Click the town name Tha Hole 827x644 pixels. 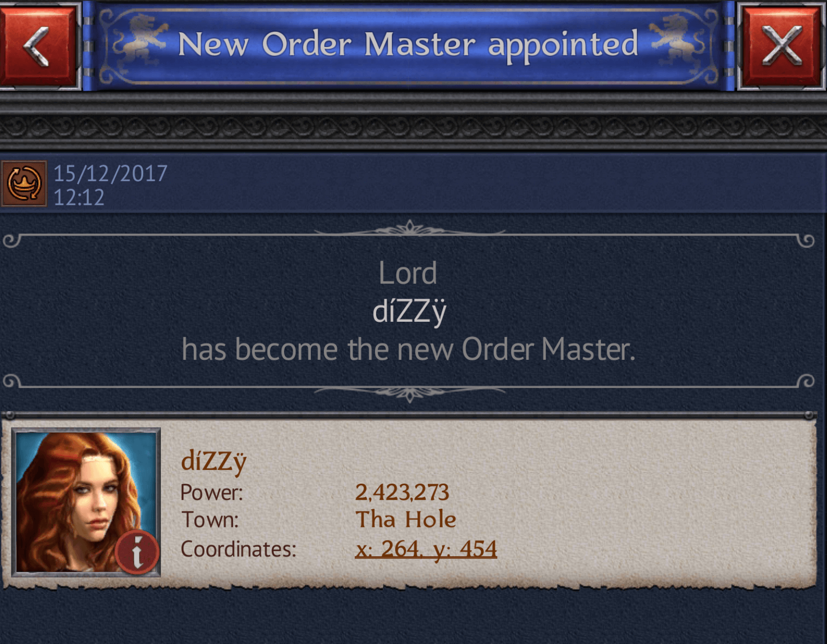406,519
